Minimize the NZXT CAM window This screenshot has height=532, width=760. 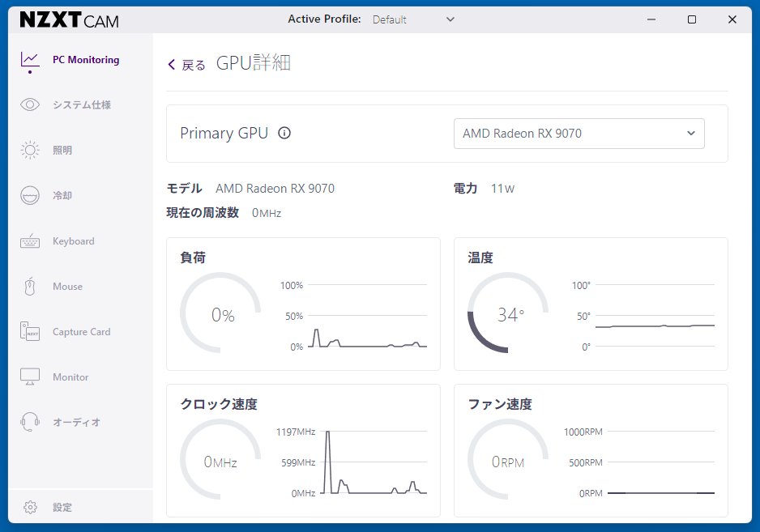[651, 19]
